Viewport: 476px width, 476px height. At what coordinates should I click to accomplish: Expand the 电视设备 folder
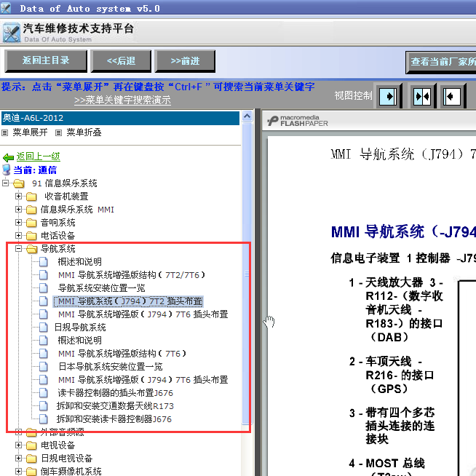point(18,445)
